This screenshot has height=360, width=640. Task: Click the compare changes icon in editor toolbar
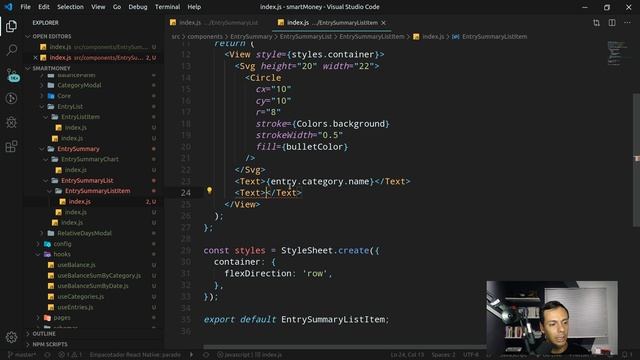pyautogui.click(x=596, y=23)
